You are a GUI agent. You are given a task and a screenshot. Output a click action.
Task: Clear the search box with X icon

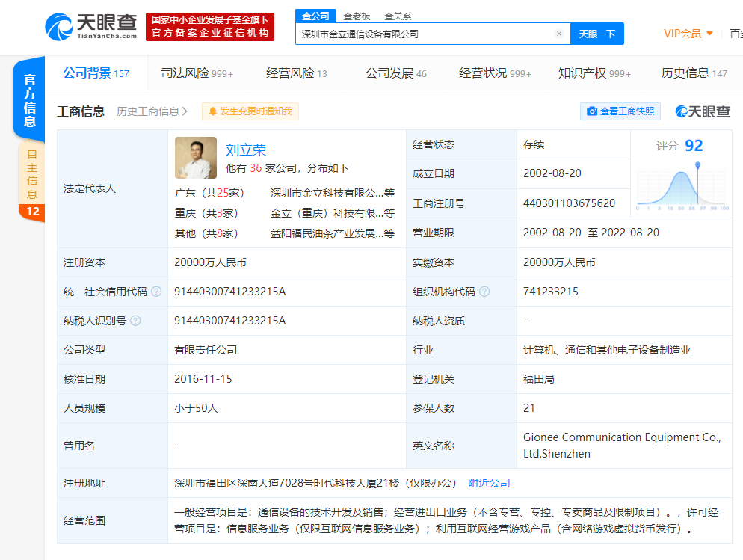pos(558,34)
